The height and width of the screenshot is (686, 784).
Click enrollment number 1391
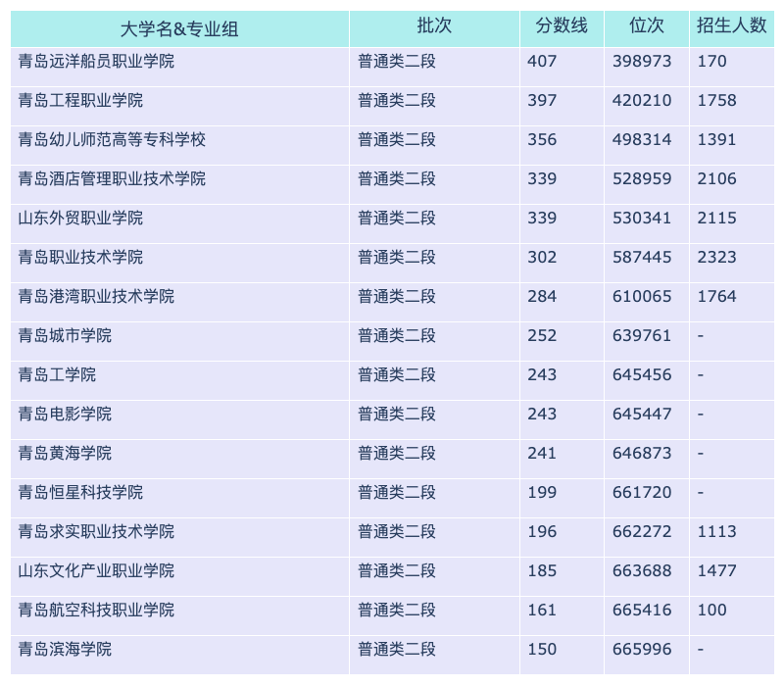(x=717, y=139)
